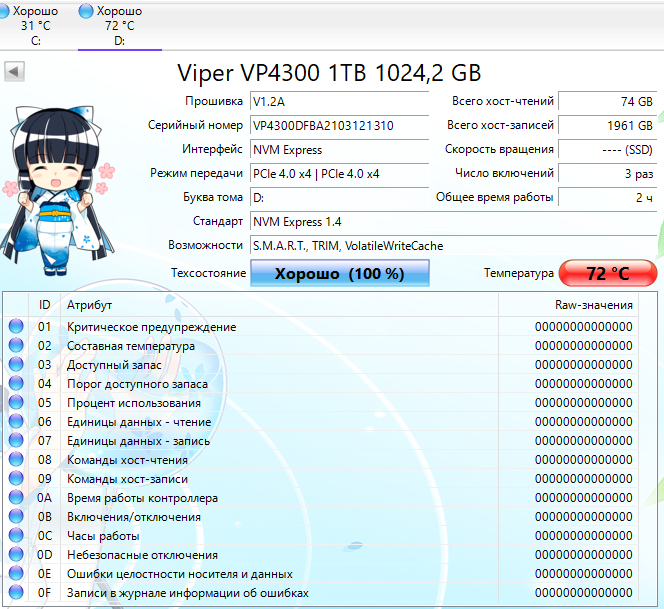This screenshot has height=609, width=664.
Task: Select the Единицы данных - чтение attribute row
Action: (x=321, y=422)
